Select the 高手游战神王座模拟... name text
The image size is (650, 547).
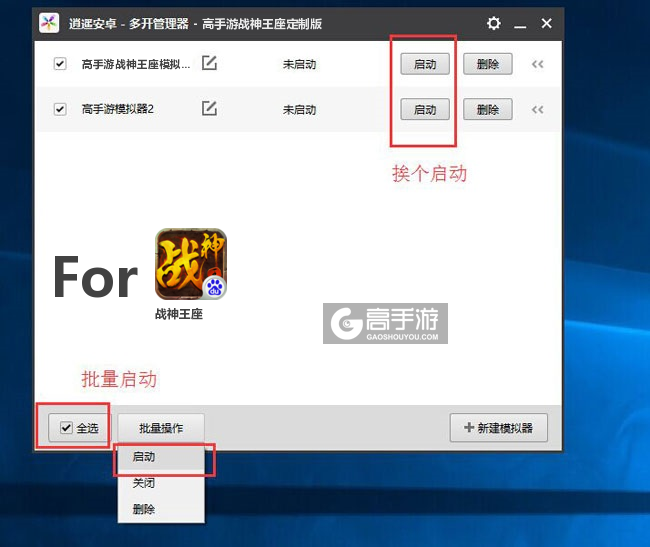pyautogui.click(x=136, y=64)
